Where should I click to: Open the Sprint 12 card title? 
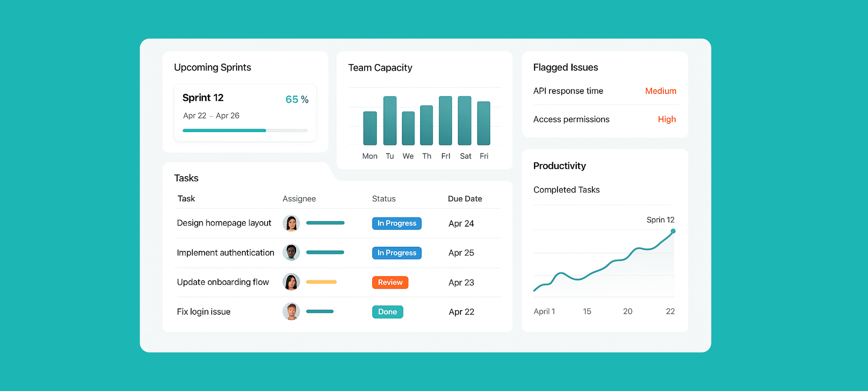pyautogui.click(x=203, y=98)
